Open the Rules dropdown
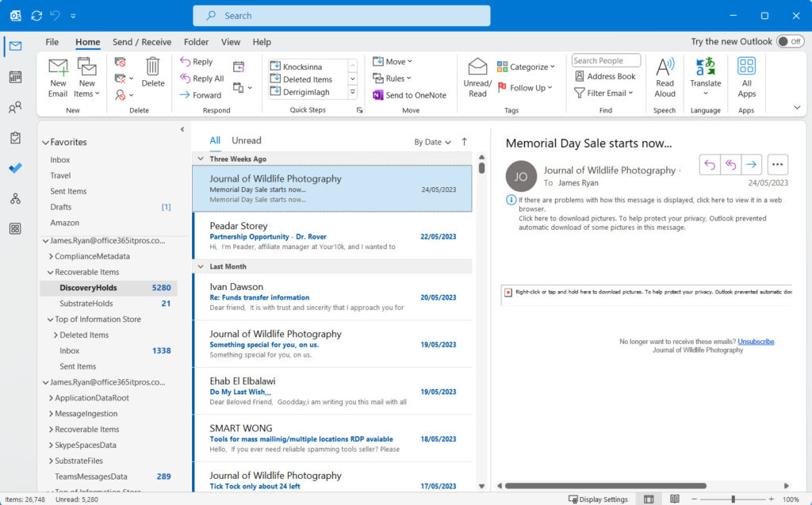Viewport: 812px width, 505px height. 392,78
